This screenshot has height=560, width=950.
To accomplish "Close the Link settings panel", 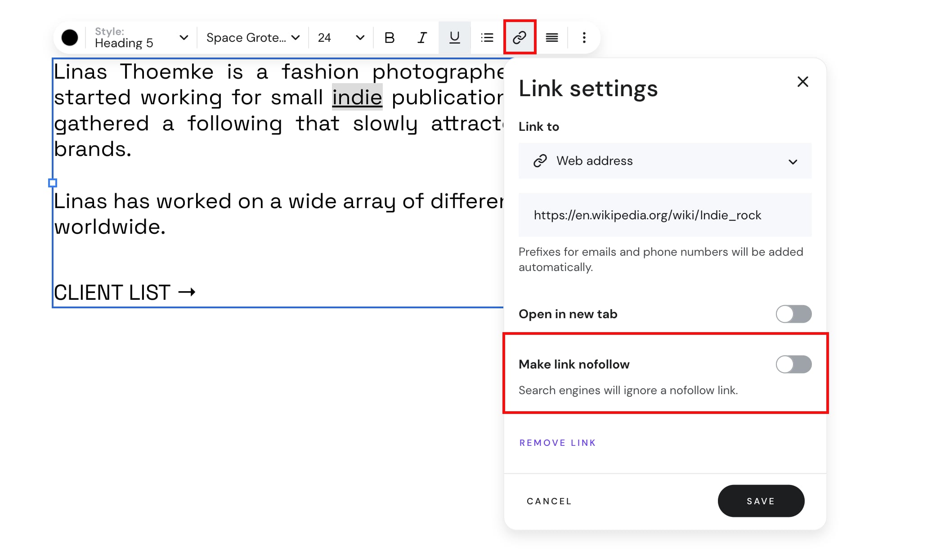I will (x=802, y=82).
